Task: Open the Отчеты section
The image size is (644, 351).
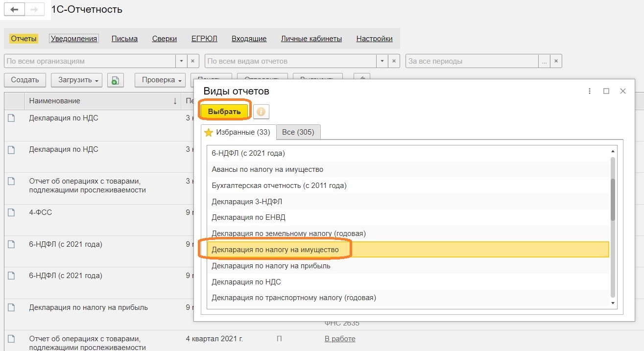Action: coord(24,39)
